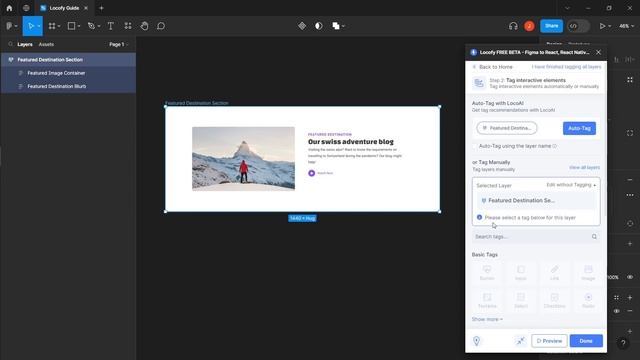Select the Rectangle shape tool
The height and width of the screenshot is (360, 640).
[x=71, y=26]
